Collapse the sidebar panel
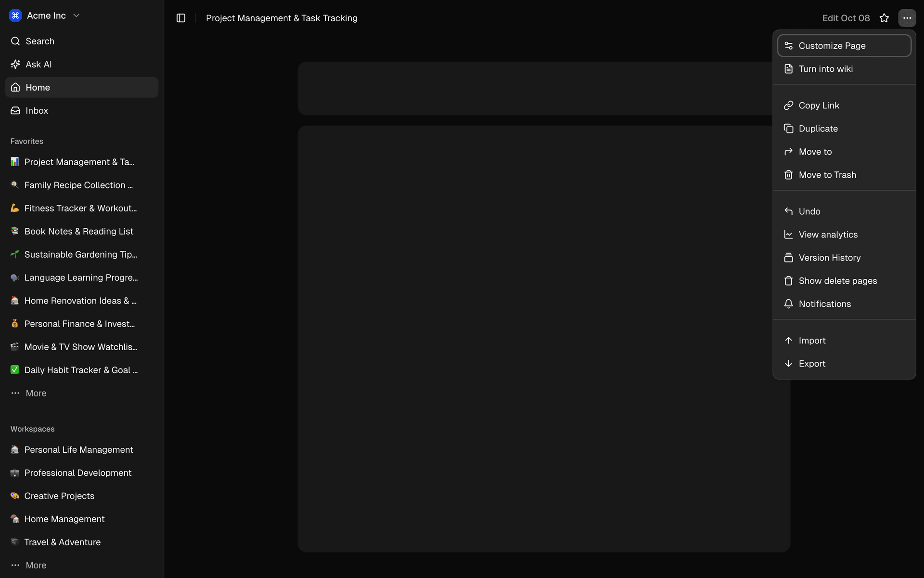The image size is (924, 578). coord(181,18)
